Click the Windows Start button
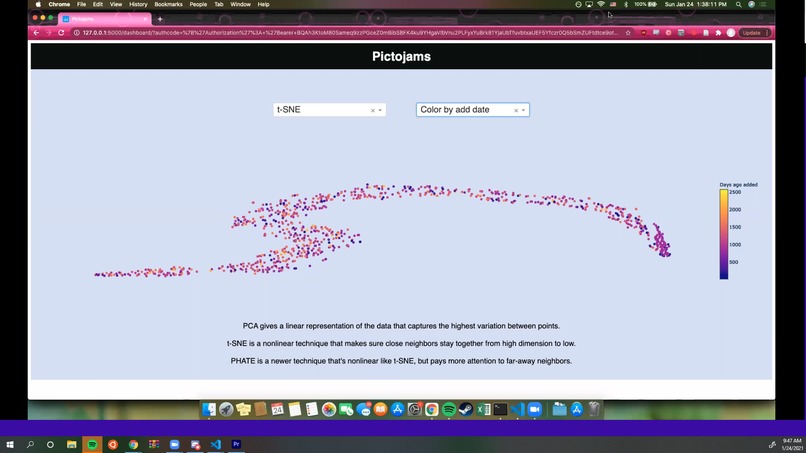806x453 pixels. (x=10, y=444)
